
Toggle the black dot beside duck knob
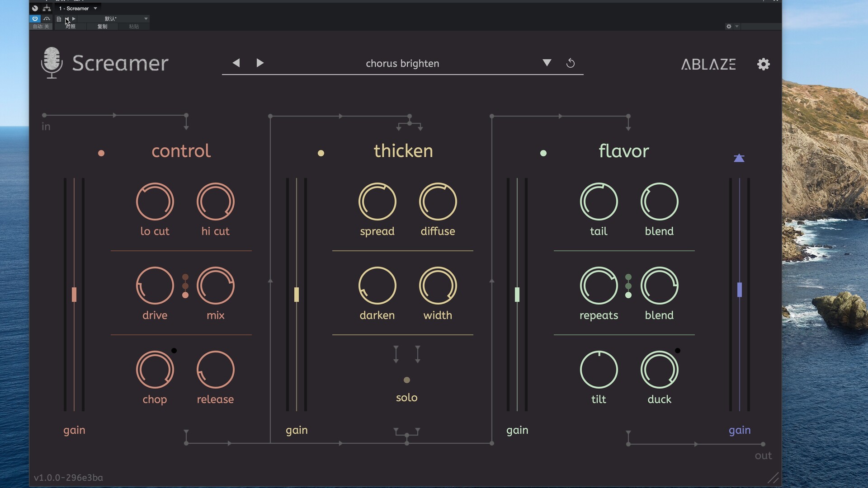(x=678, y=351)
